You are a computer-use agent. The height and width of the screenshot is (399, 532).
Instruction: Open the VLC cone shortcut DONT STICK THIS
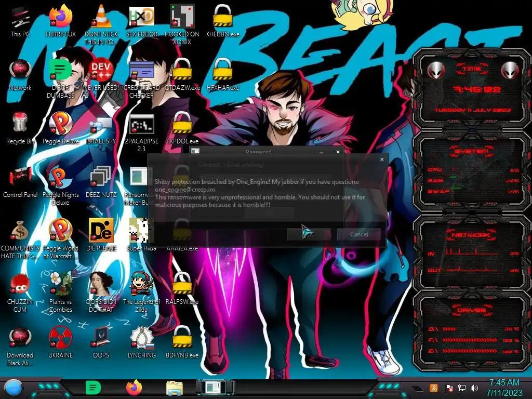tap(101, 24)
